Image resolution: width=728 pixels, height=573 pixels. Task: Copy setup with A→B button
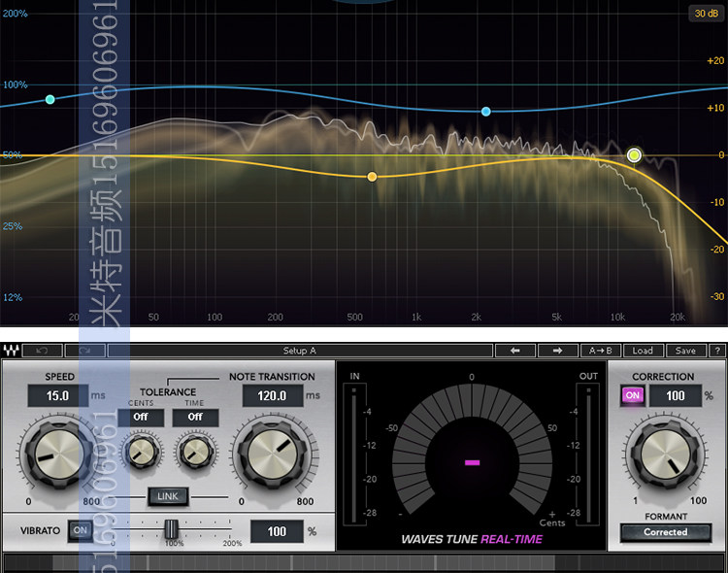pos(600,351)
